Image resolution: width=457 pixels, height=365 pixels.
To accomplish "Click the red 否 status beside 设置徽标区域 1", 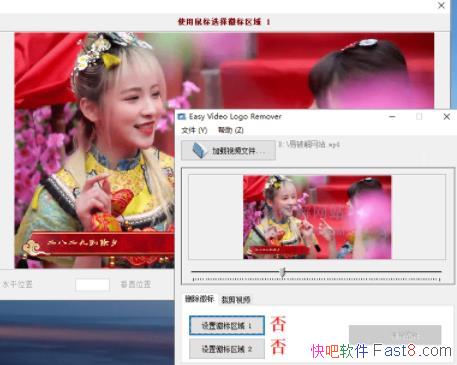I will 278,324.
